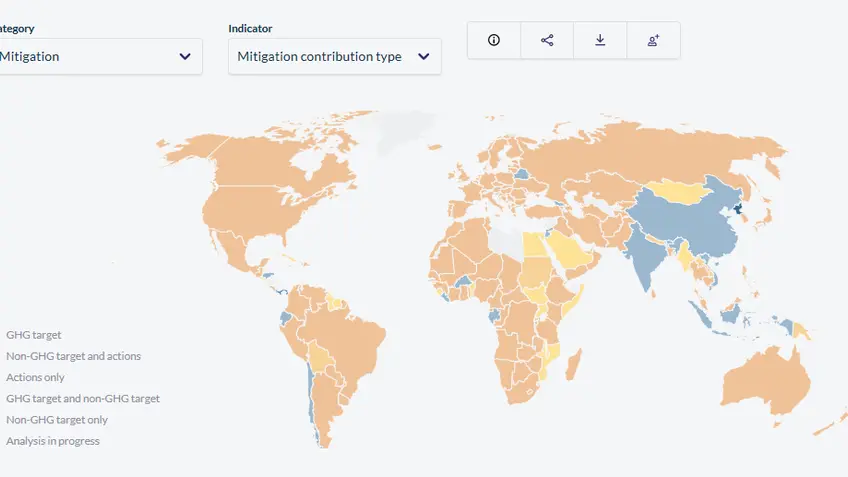Click the add user icon button
Image resolution: width=848 pixels, height=477 pixels.
pyautogui.click(x=653, y=40)
